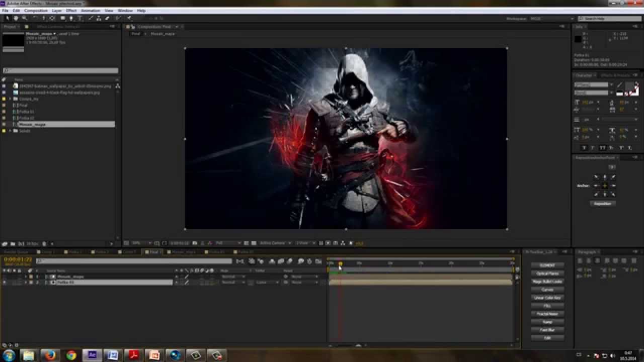
Task: Expand the Solids folder in Project panel
Action: [x=10, y=131]
